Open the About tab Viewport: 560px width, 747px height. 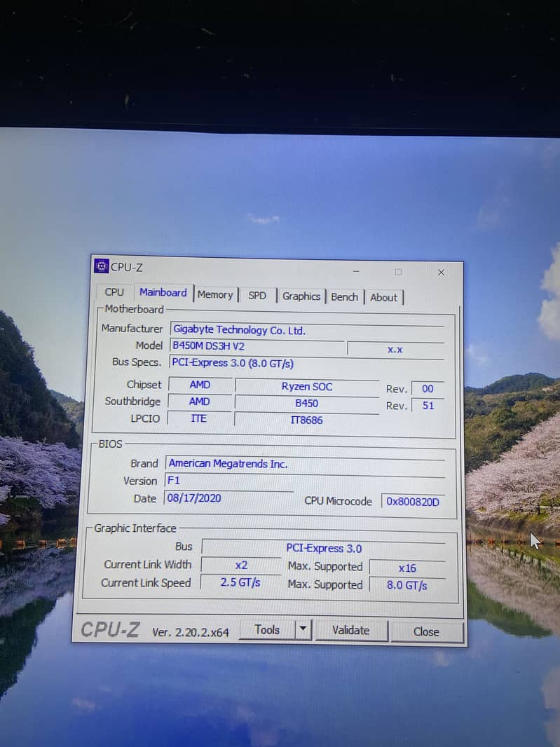383,297
